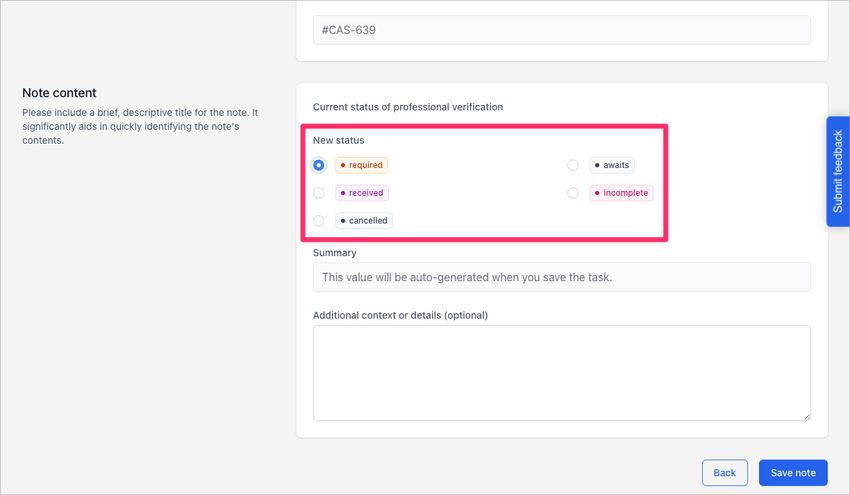Click the pink 'incomplete' status badge
The width and height of the screenshot is (850, 495).
point(621,193)
